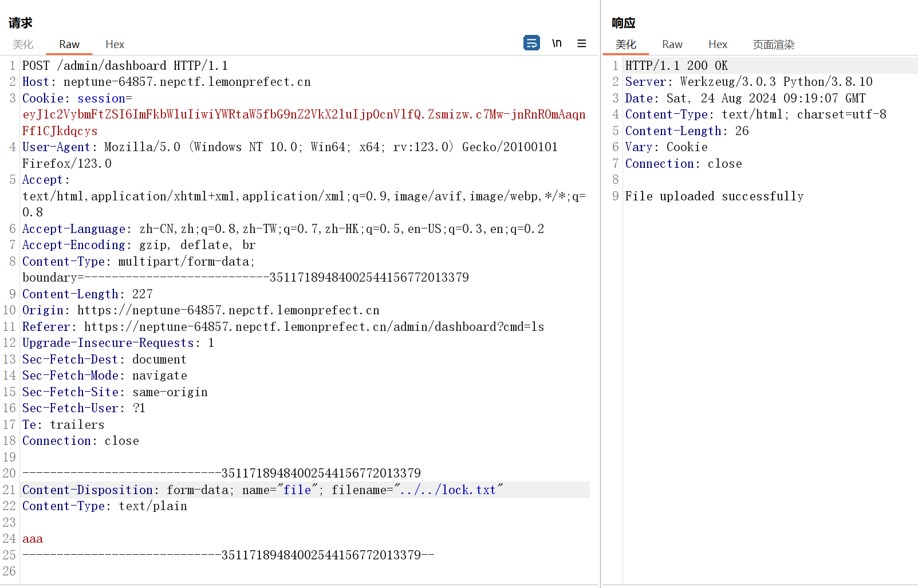Image resolution: width=918 pixels, height=588 pixels.
Task: Click the Host header value neptune-64857.nepctf.lemonprefect.cn
Action: tap(187, 82)
